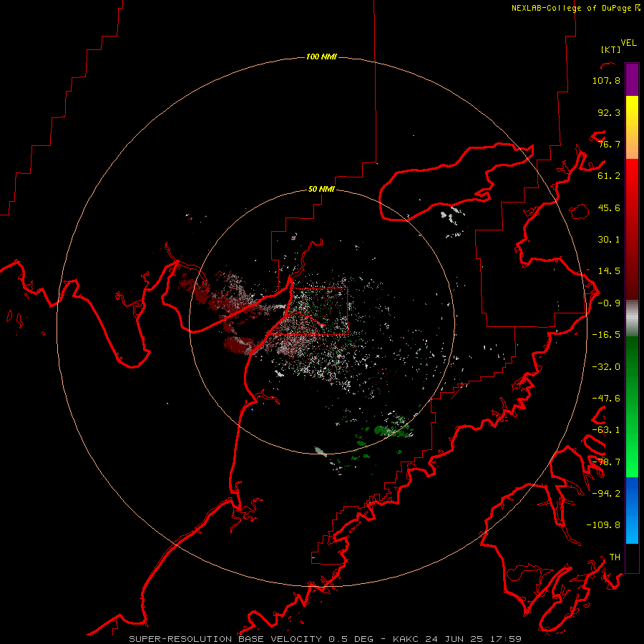644x644 pixels.
Task: Click the -109.8 velocity scale value
Action: tap(603, 525)
